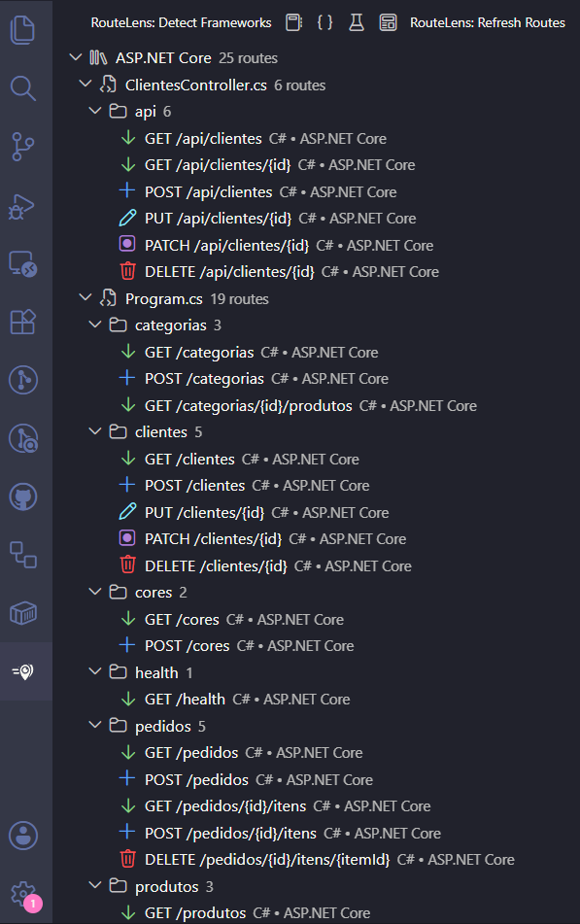Open the Explorer view in activity bar
The width and height of the screenshot is (580, 924).
click(x=23, y=29)
